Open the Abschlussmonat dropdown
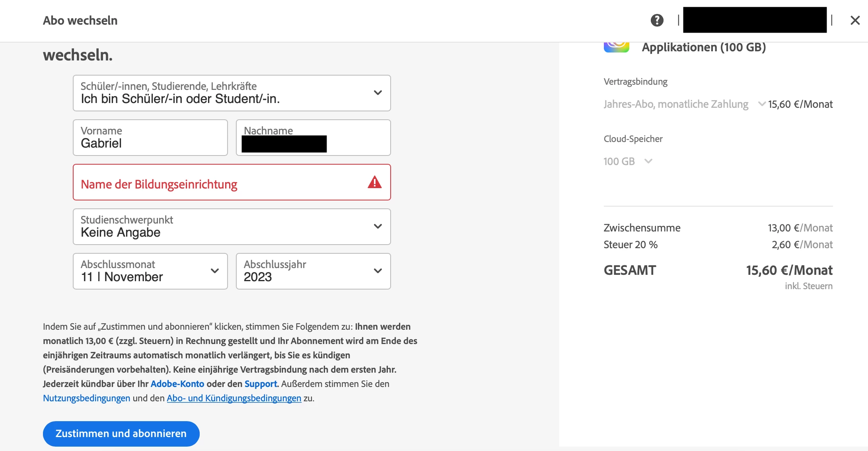This screenshot has width=868, height=451. 150,271
